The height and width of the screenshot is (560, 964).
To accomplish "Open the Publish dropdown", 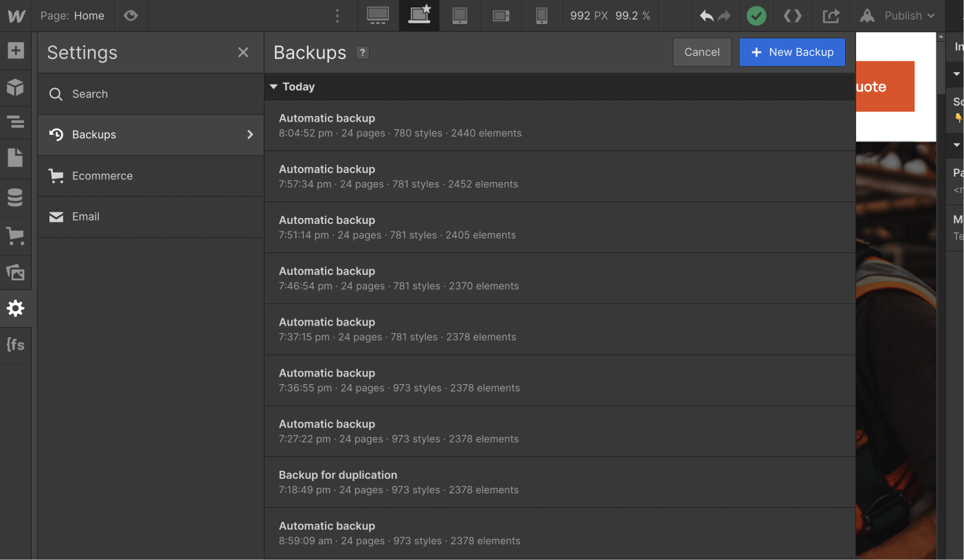I will [x=897, y=15].
